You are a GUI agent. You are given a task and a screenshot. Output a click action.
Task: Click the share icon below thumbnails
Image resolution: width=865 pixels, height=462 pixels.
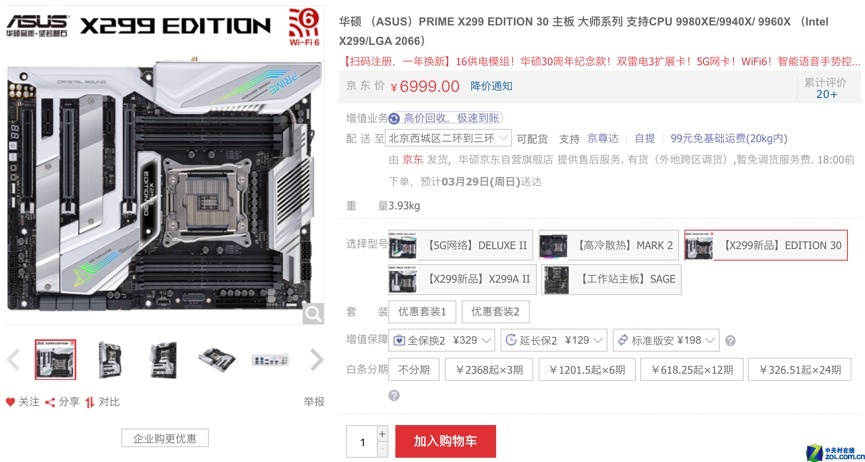tap(50, 402)
